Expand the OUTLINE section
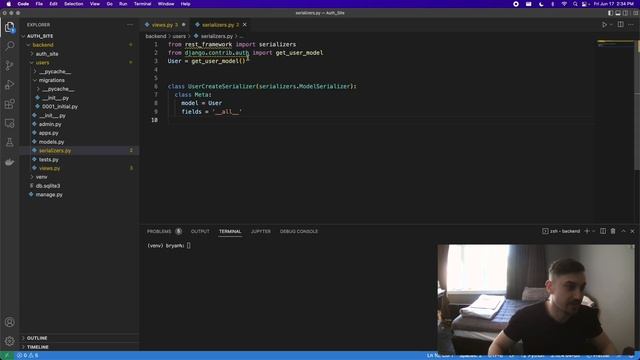This screenshot has height=360, width=640. point(37,338)
